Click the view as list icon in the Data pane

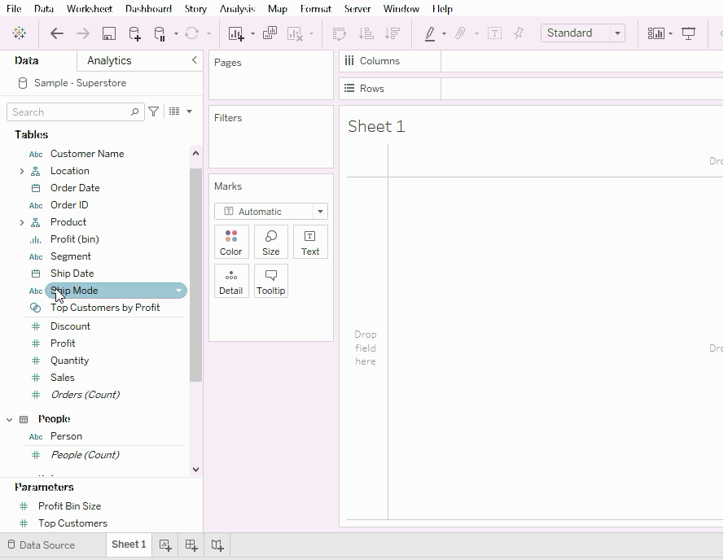[x=174, y=112]
